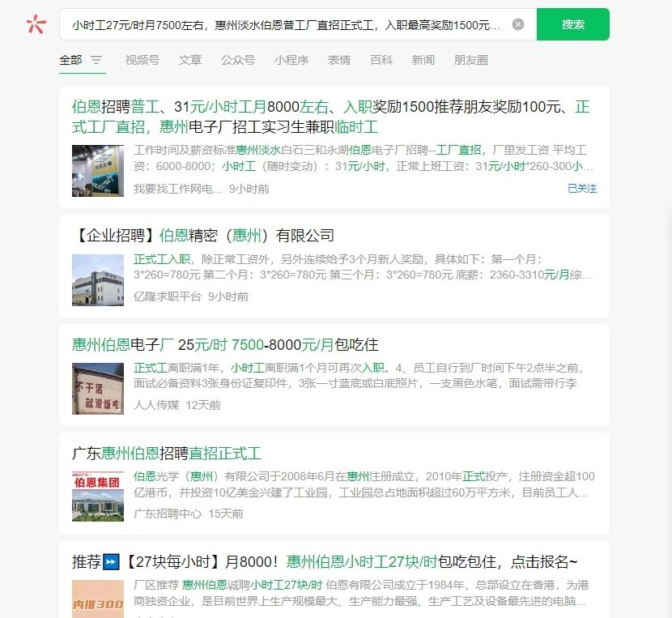Open 【企业招聘】伯恩精密（惠州）有限公司 result
672x618 pixels.
pyautogui.click(x=203, y=235)
